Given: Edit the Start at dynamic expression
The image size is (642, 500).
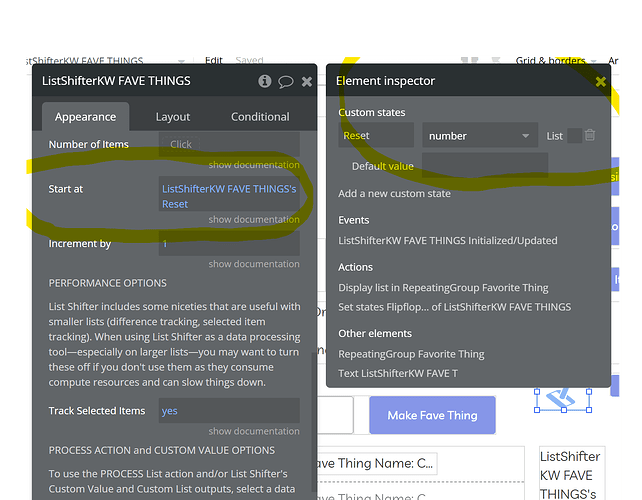Looking at the screenshot, I should click(229, 196).
